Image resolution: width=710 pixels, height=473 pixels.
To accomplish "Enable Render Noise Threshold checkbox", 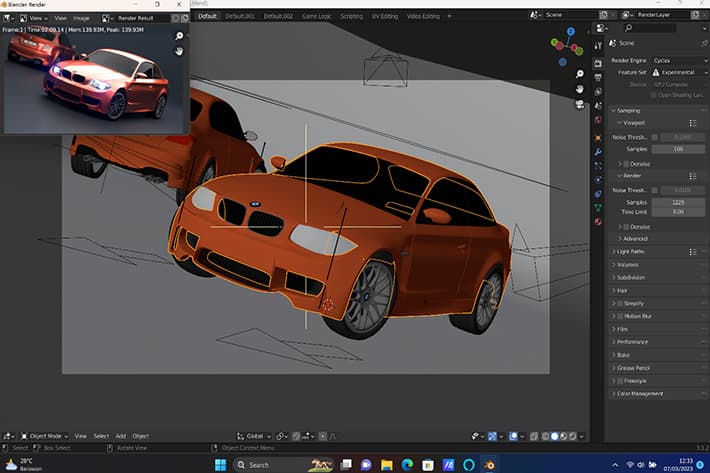I will [x=655, y=190].
